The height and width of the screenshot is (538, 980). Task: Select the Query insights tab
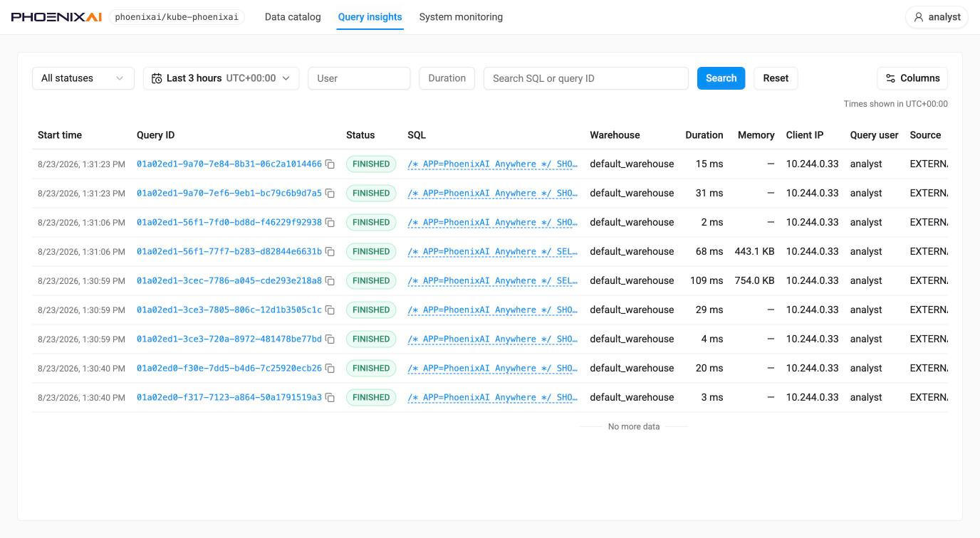coord(370,17)
